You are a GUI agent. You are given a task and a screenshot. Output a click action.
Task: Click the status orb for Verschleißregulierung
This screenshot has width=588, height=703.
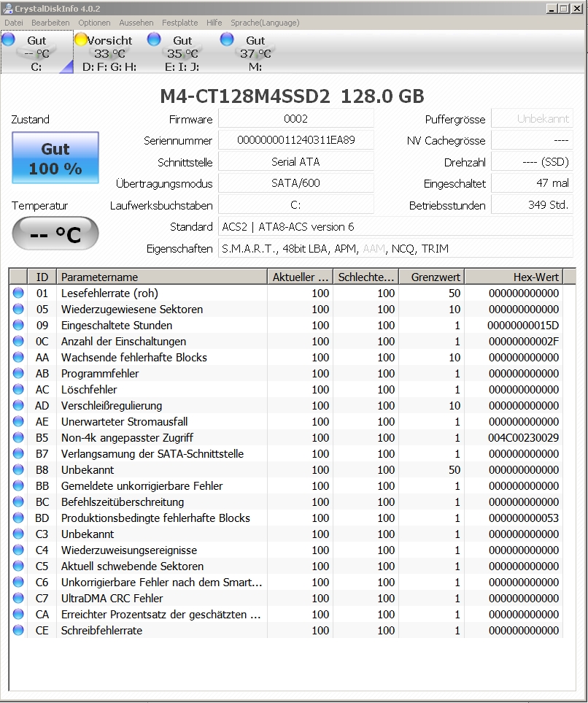(x=18, y=405)
